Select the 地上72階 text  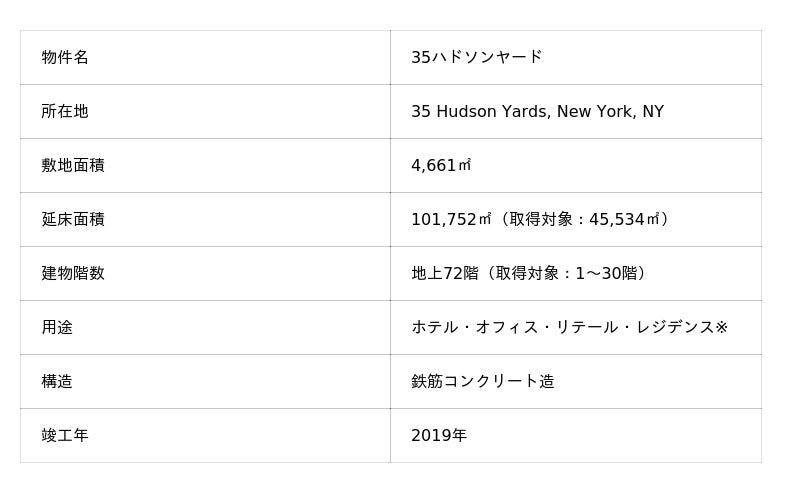coord(445,273)
